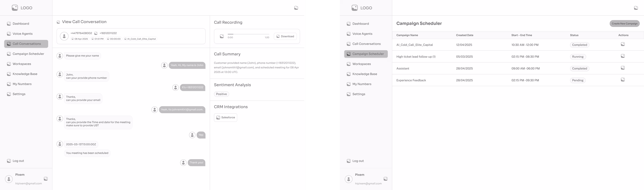
Task: Open My Numbers from Campaign Scheduler screen sidebar
Action: [x=366, y=84]
